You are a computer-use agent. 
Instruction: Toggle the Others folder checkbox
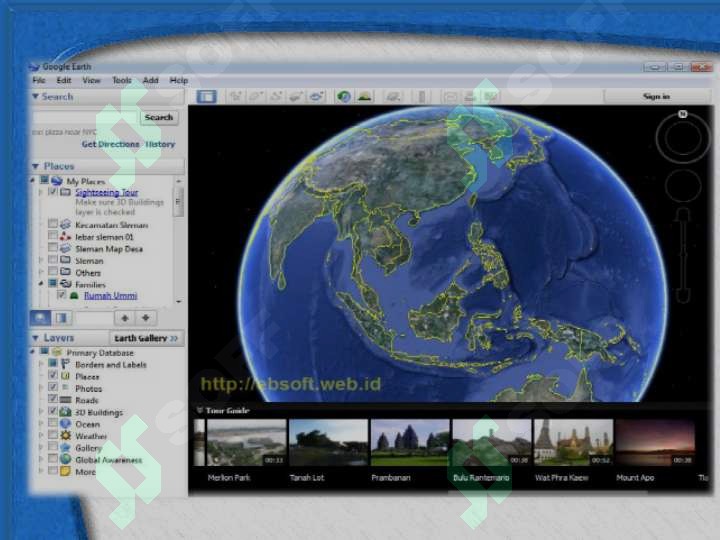53,271
